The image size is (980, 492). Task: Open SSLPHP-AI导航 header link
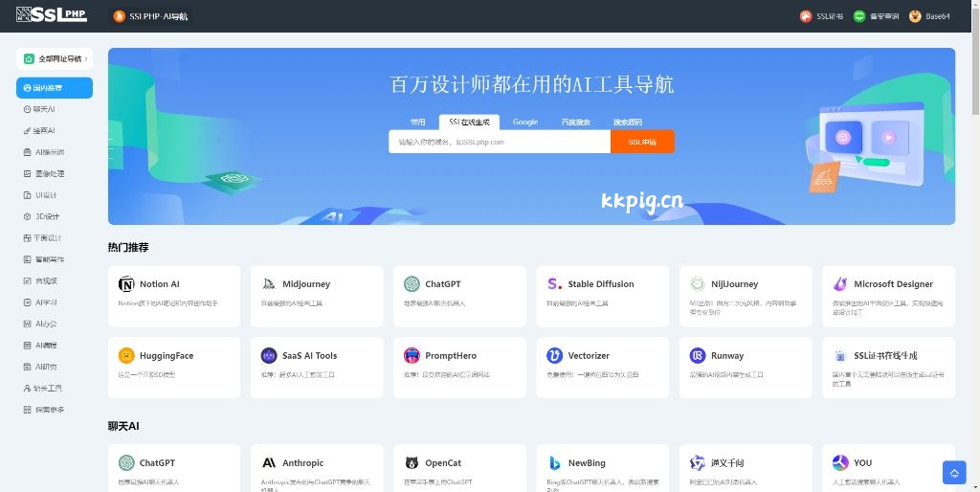tap(150, 16)
